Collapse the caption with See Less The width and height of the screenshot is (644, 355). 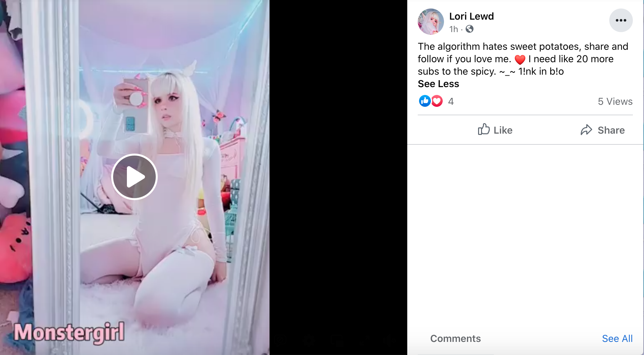[x=438, y=84]
